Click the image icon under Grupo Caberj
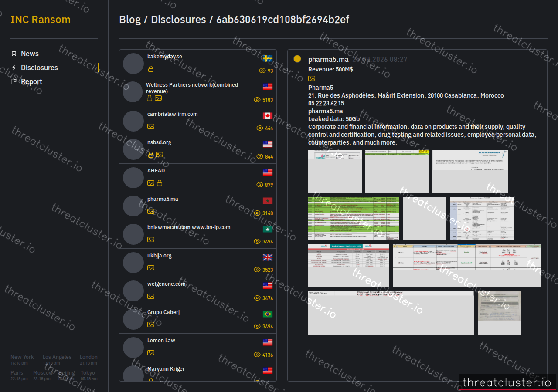Screen dimensions: 558x392 pyautogui.click(x=151, y=324)
